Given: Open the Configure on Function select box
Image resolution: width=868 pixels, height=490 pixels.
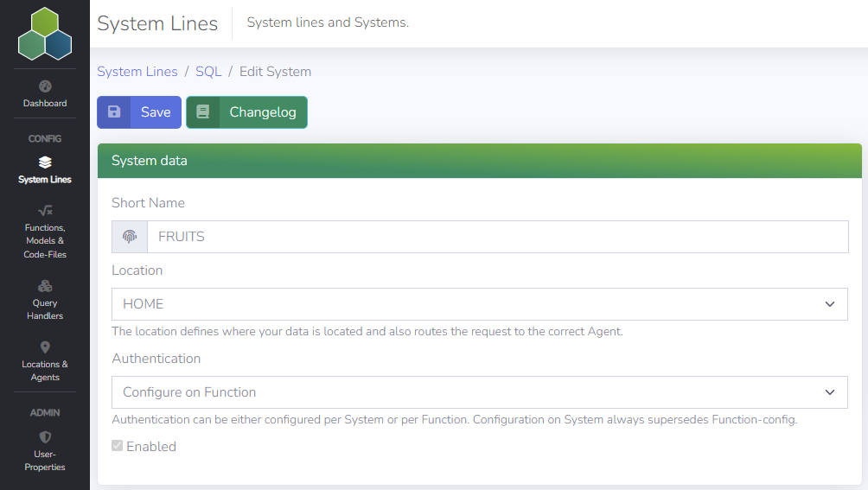Looking at the screenshot, I should point(480,392).
